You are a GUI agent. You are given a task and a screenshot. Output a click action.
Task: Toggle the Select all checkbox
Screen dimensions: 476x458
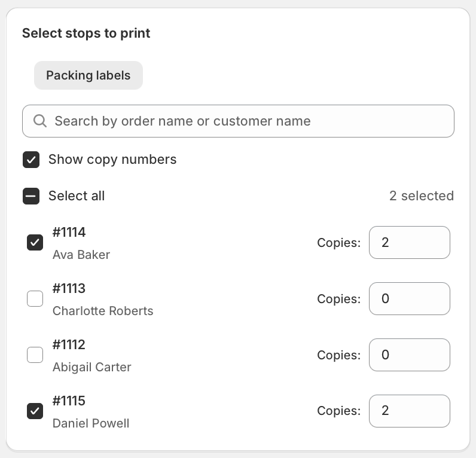[31, 196]
